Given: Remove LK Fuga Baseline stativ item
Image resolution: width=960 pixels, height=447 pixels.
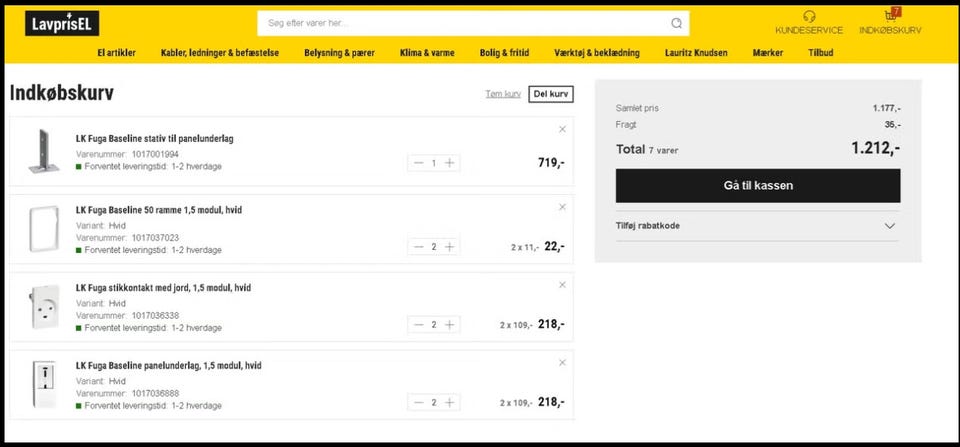Looking at the screenshot, I should pos(562,129).
